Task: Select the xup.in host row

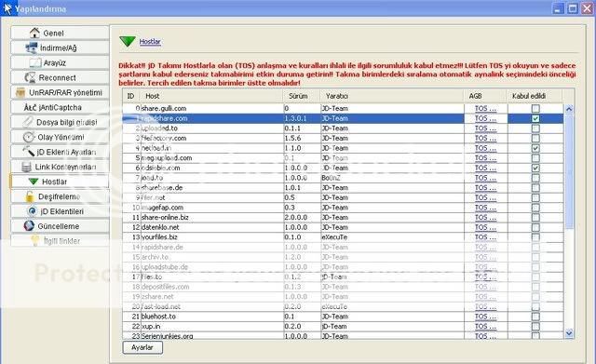Action: [343, 327]
